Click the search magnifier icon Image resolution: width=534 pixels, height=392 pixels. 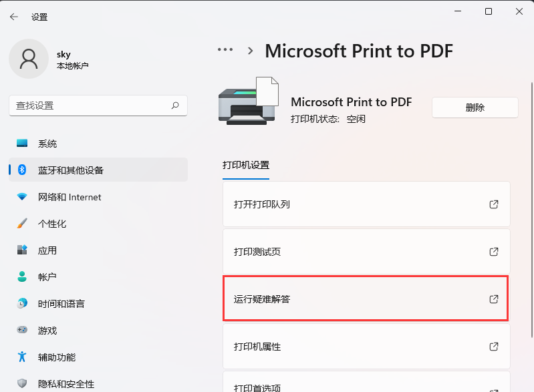coord(175,106)
